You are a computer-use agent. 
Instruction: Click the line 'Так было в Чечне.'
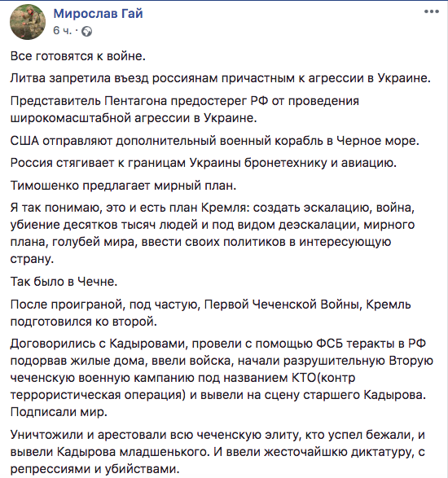(64, 282)
